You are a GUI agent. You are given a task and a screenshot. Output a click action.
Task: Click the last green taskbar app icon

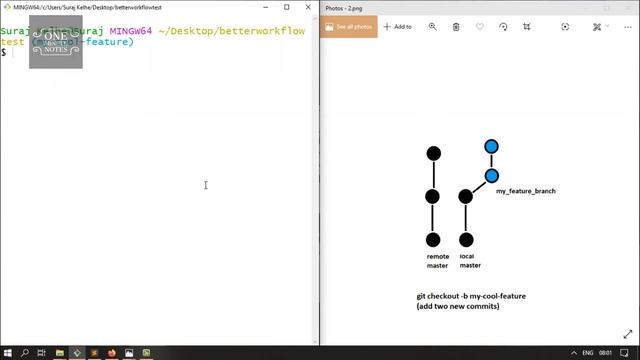pos(146,353)
